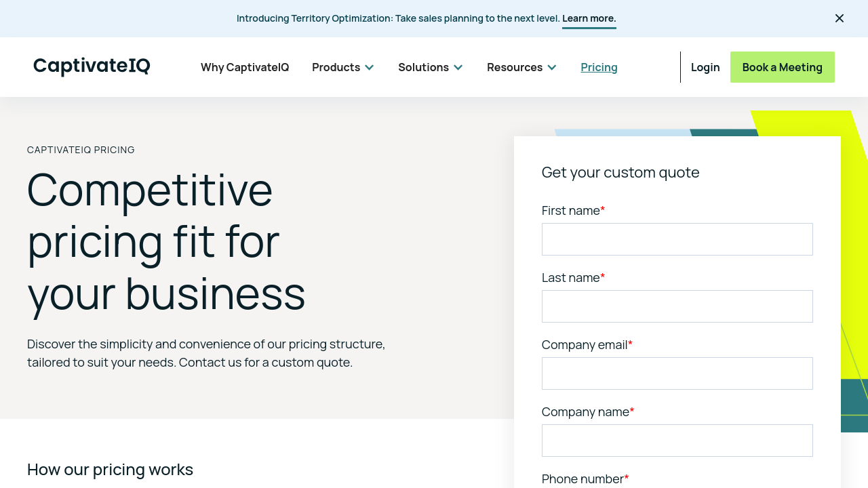Expand the chevron beside Solutions

[x=458, y=67]
